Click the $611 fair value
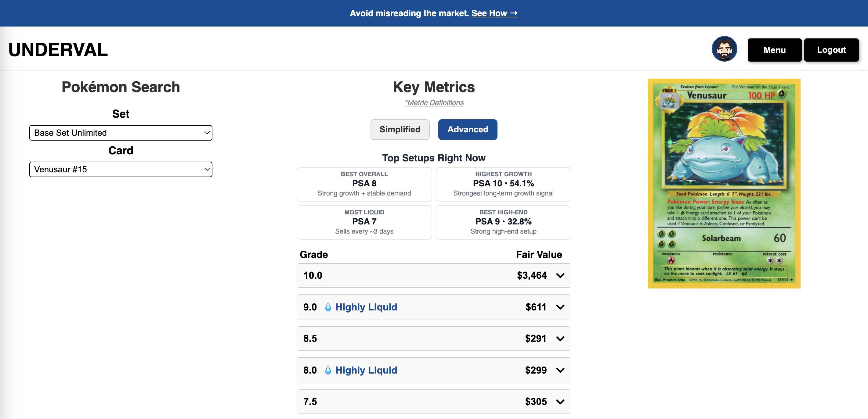The image size is (868, 419). coord(536,307)
